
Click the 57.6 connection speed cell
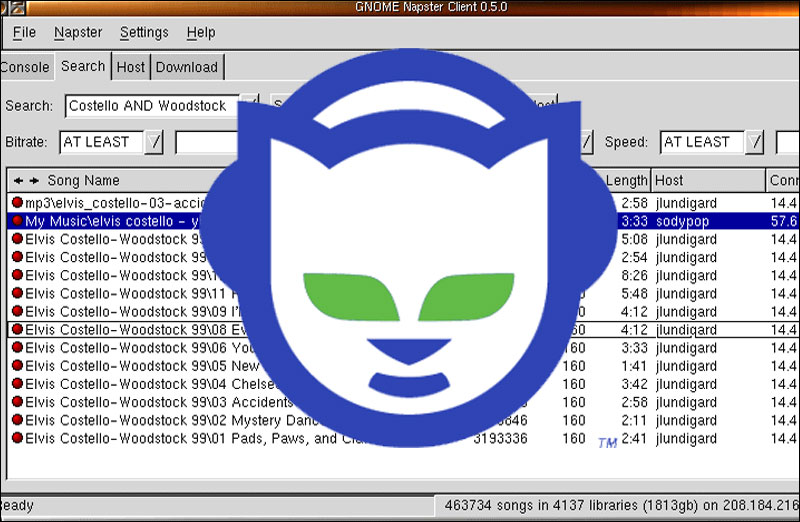(784, 221)
